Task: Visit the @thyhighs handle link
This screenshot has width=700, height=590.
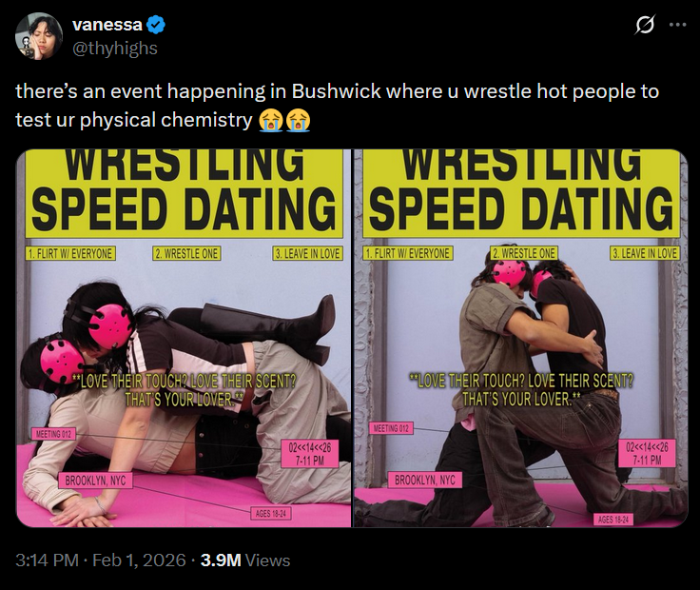Action: point(115,49)
